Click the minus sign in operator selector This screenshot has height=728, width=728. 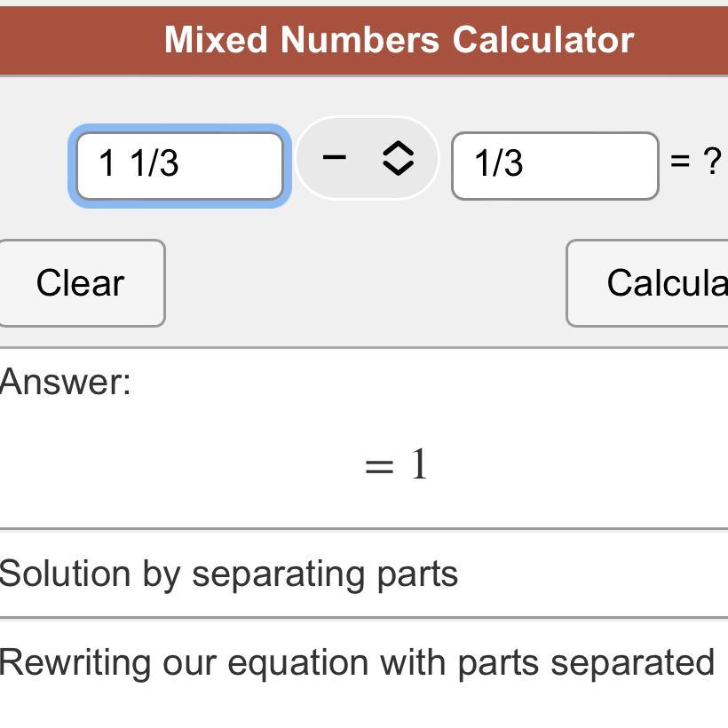(334, 158)
